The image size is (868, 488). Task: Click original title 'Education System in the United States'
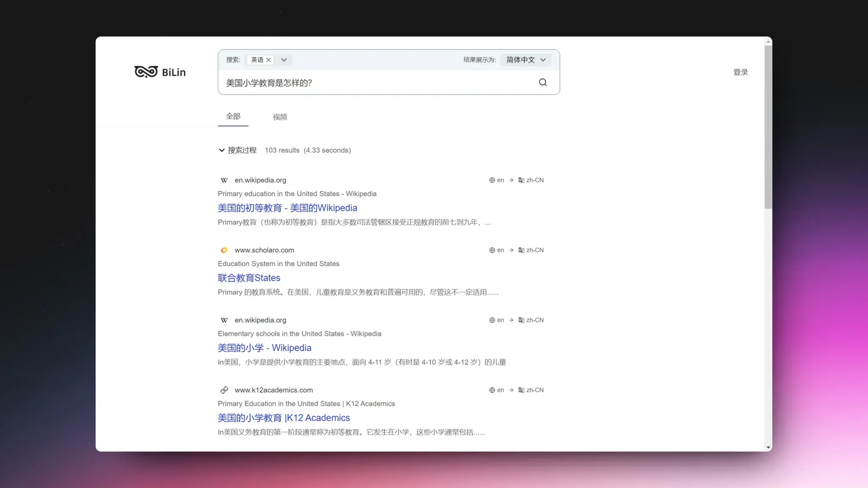coord(278,263)
